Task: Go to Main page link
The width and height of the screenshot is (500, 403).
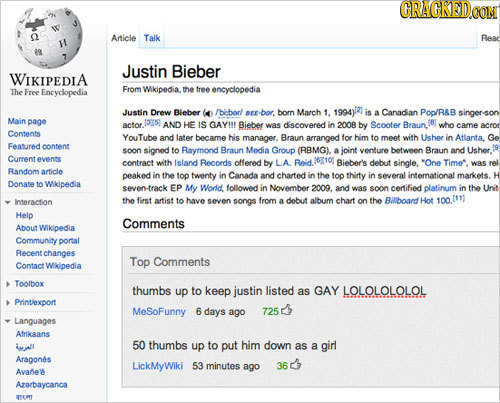Action: point(27,121)
